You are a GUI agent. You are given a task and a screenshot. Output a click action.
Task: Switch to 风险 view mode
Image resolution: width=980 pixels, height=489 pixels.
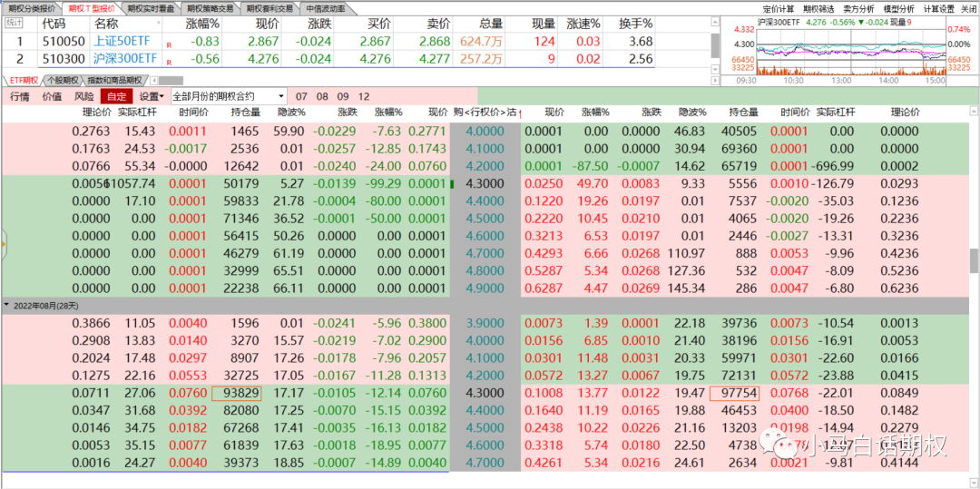pyautogui.click(x=83, y=96)
